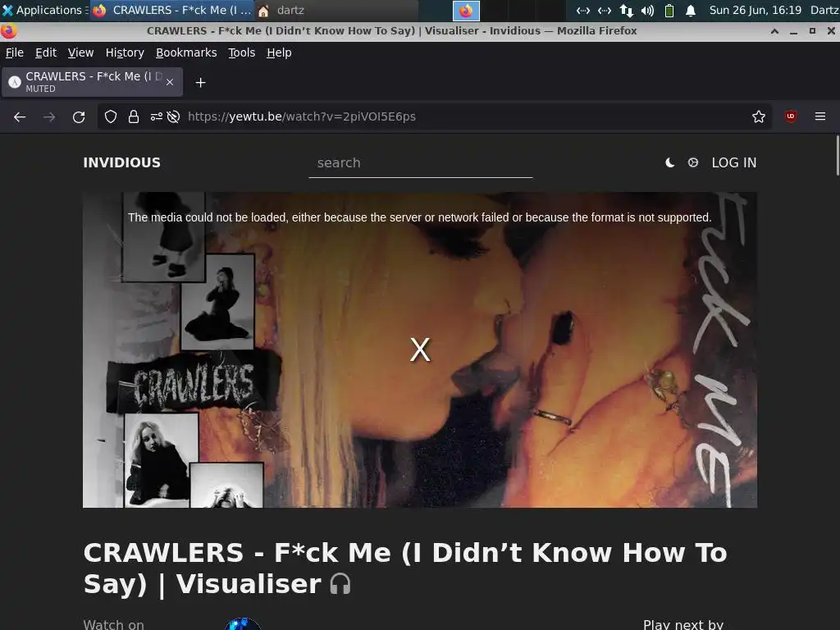This screenshot has height=630, width=840.
Task: Toggle dark theme using the moon icon
Action: (x=669, y=163)
